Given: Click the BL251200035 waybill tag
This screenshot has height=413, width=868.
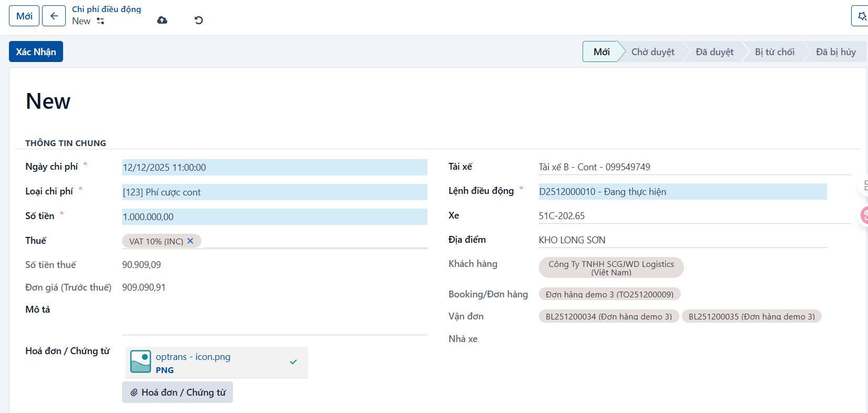Looking at the screenshot, I should [x=752, y=316].
